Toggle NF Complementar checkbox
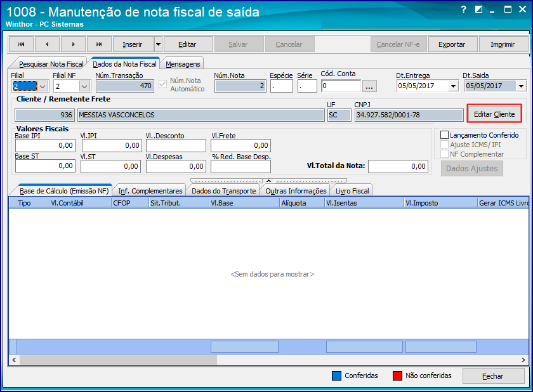Viewport: 533px width, 392px height. point(444,154)
